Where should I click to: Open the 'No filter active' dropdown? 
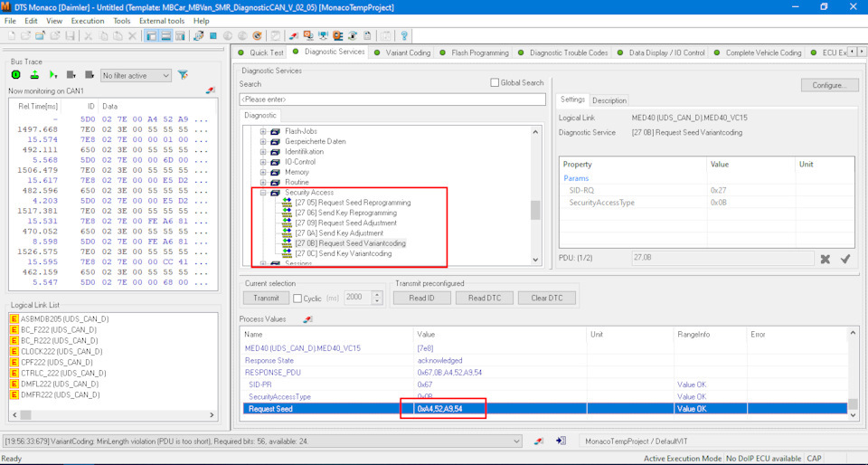(x=136, y=76)
